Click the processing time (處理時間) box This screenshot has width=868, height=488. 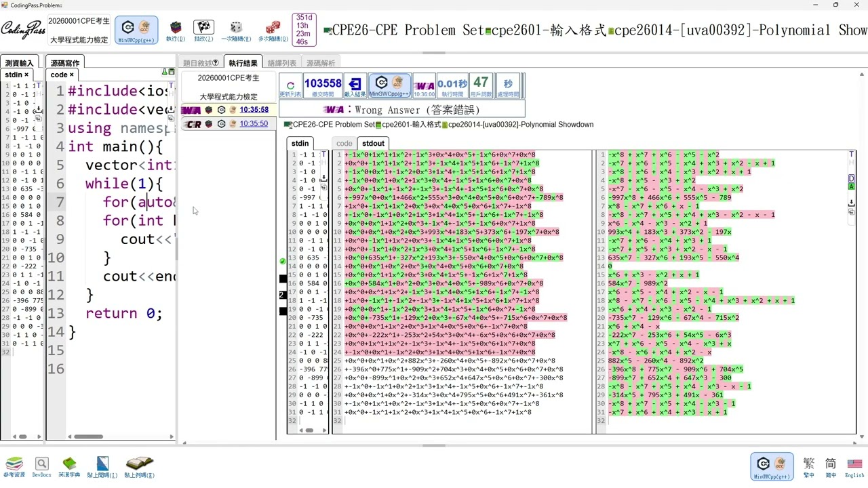pos(508,87)
